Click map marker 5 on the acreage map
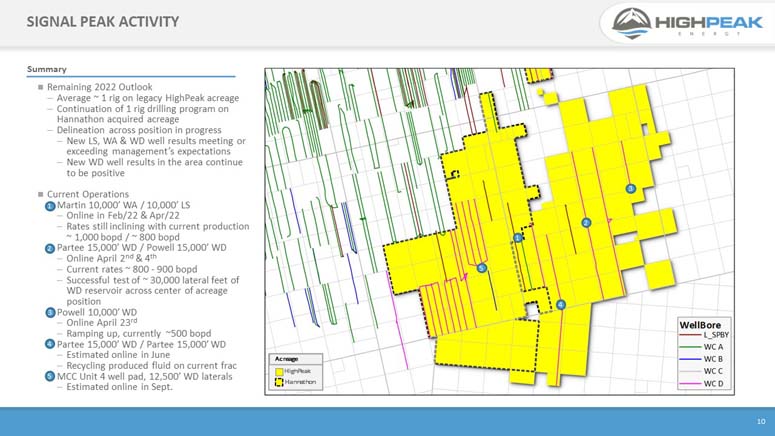The image size is (775, 436). [x=482, y=268]
